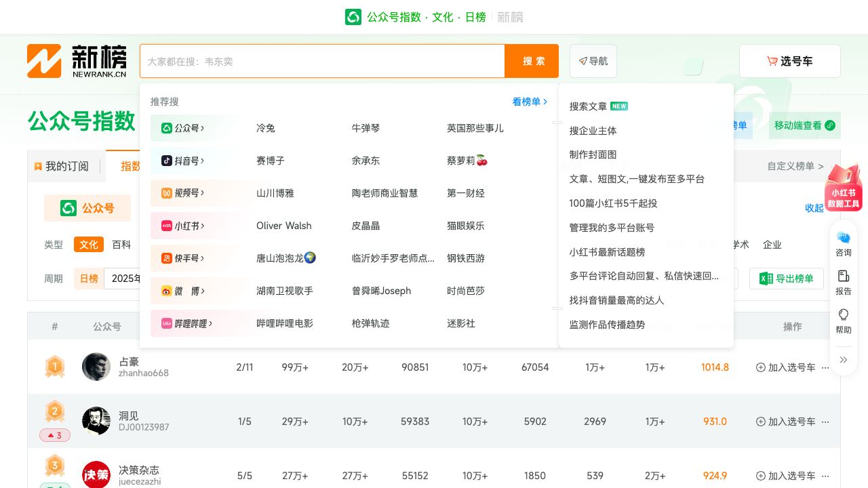Select the 日榜 period option

pos(89,279)
